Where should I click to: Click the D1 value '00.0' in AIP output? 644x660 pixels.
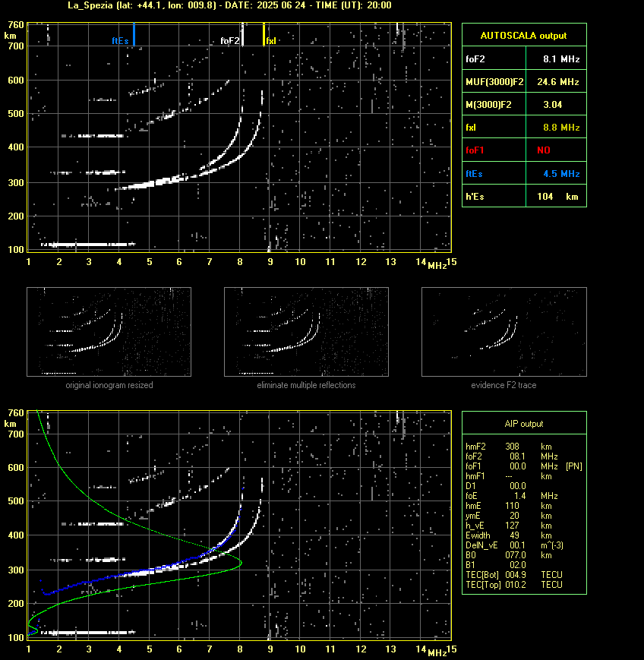(x=518, y=486)
